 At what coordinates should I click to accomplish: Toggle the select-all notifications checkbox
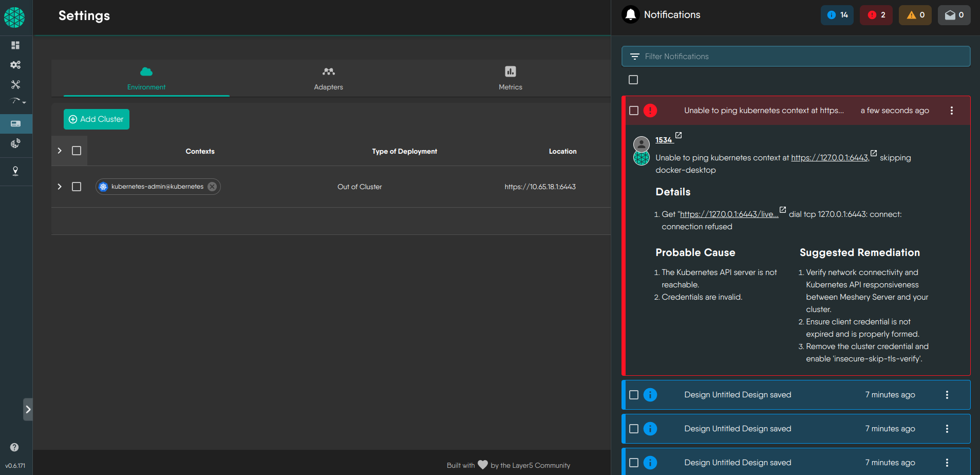[x=633, y=80]
